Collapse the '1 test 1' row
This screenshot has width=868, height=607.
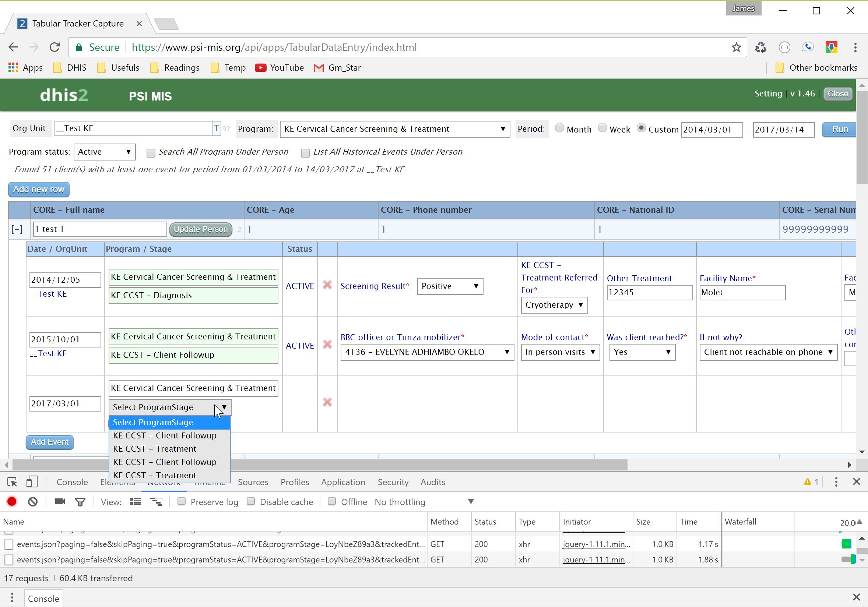click(17, 229)
